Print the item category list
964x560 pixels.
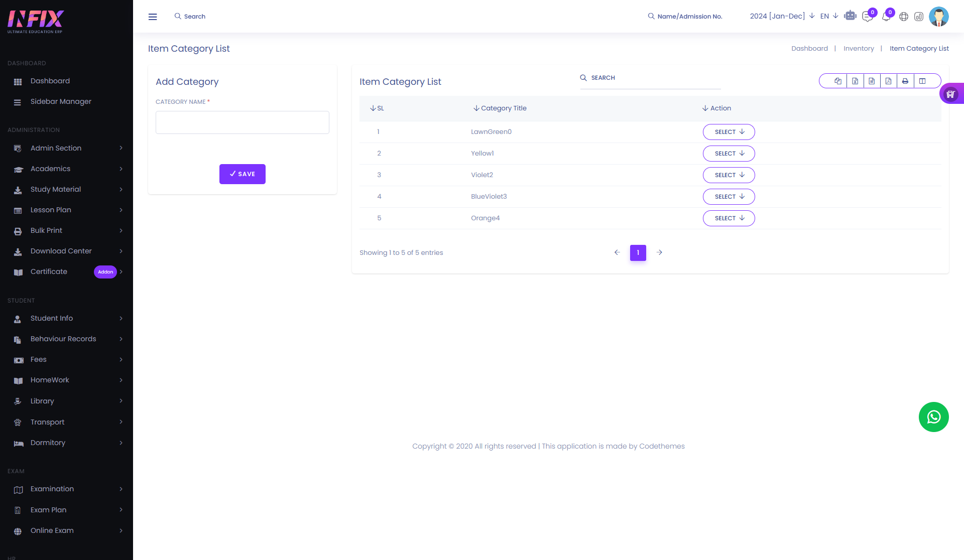tap(905, 81)
